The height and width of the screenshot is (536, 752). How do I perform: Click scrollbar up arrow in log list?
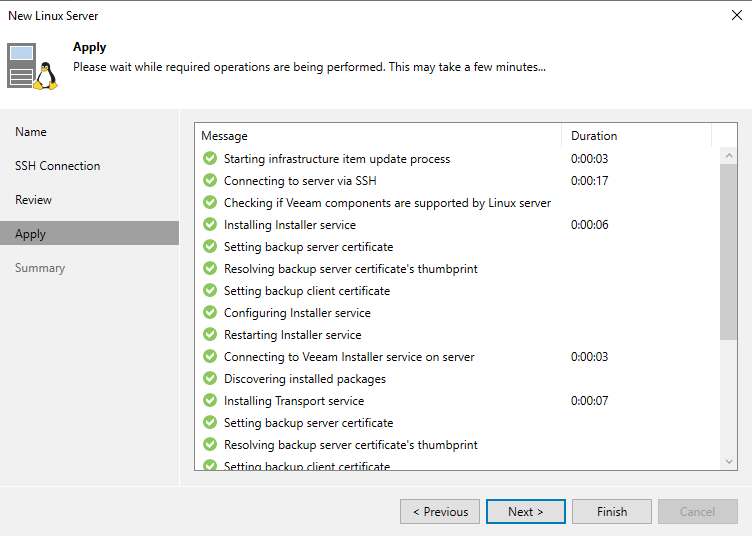[x=729, y=156]
